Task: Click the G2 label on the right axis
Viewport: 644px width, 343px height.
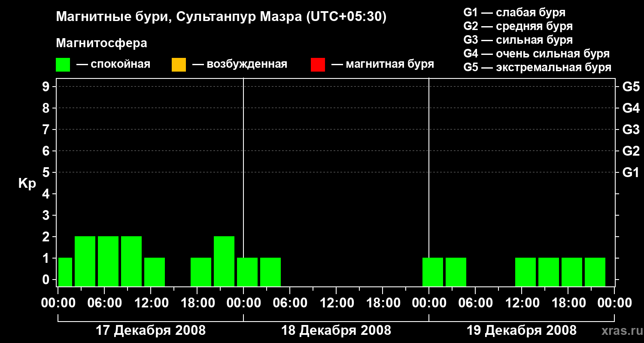Action: (x=631, y=151)
